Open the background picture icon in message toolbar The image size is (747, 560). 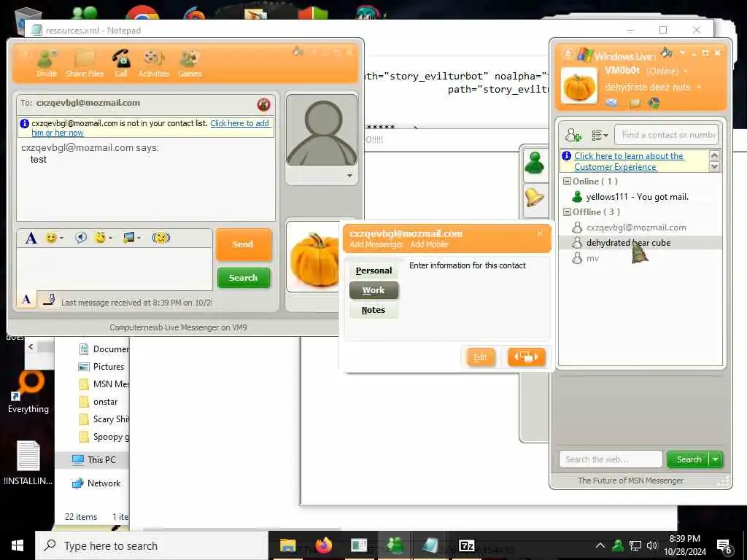tap(128, 237)
